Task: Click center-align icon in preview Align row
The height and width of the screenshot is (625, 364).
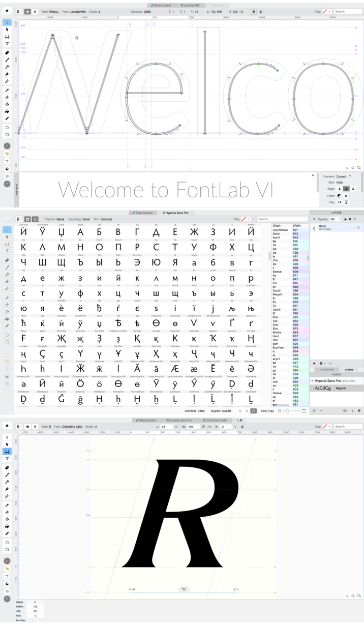Action: click(x=346, y=189)
